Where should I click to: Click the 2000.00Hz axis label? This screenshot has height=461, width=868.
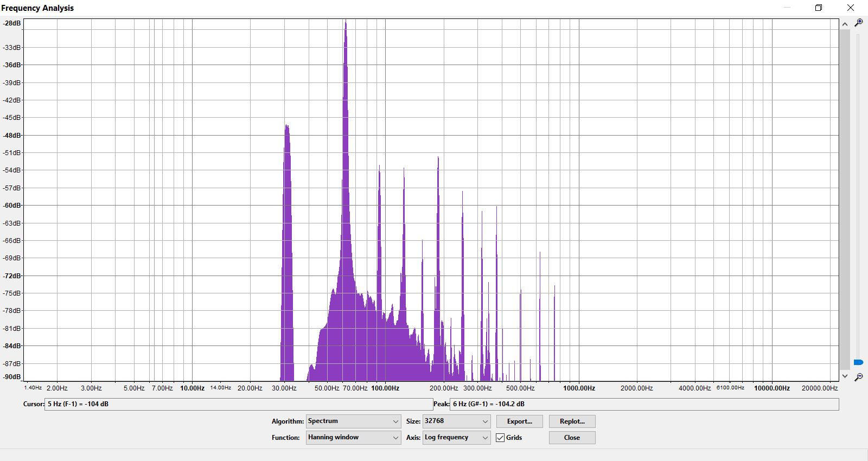tap(637, 388)
